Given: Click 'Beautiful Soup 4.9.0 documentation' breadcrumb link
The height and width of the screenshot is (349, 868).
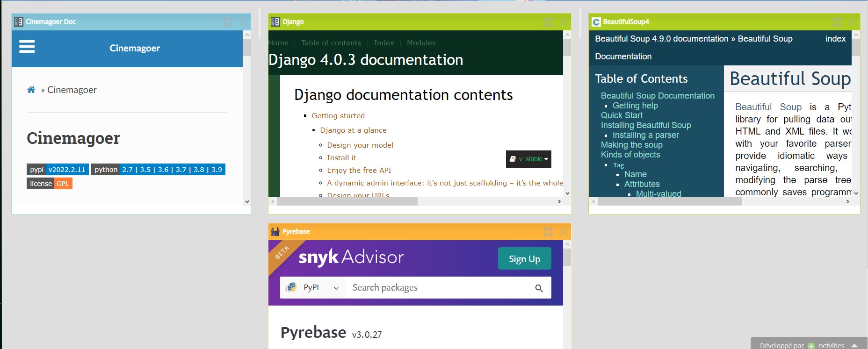Looking at the screenshot, I should tap(662, 39).
